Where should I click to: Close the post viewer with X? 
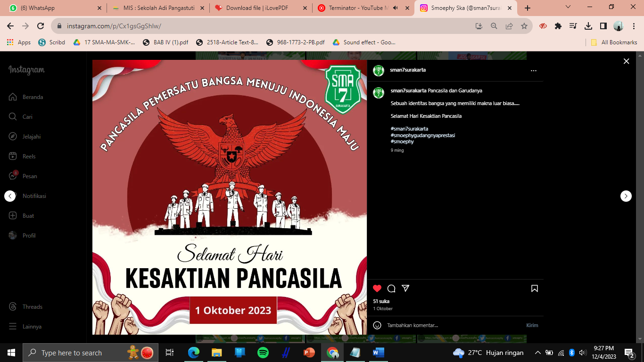[x=626, y=61]
